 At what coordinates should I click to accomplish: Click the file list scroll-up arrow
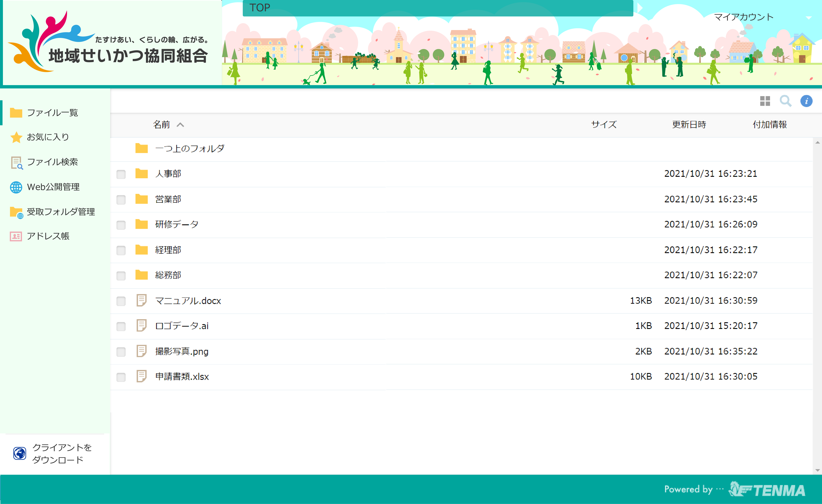(817, 143)
